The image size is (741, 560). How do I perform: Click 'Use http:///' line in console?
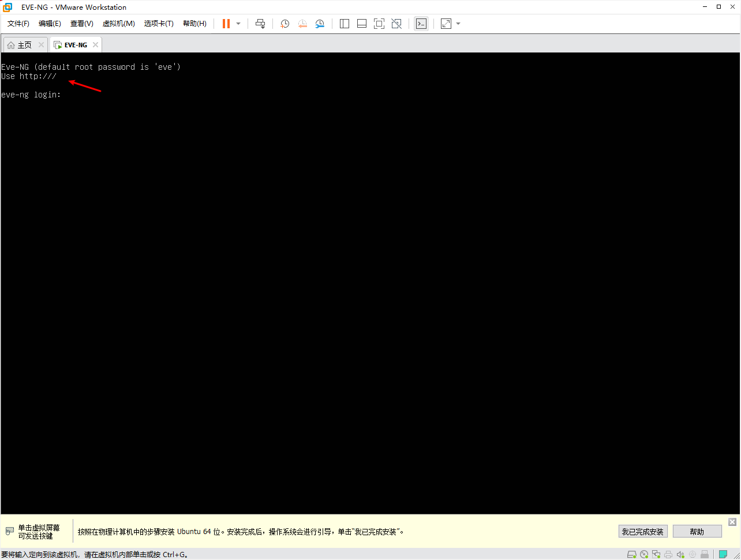[29, 76]
